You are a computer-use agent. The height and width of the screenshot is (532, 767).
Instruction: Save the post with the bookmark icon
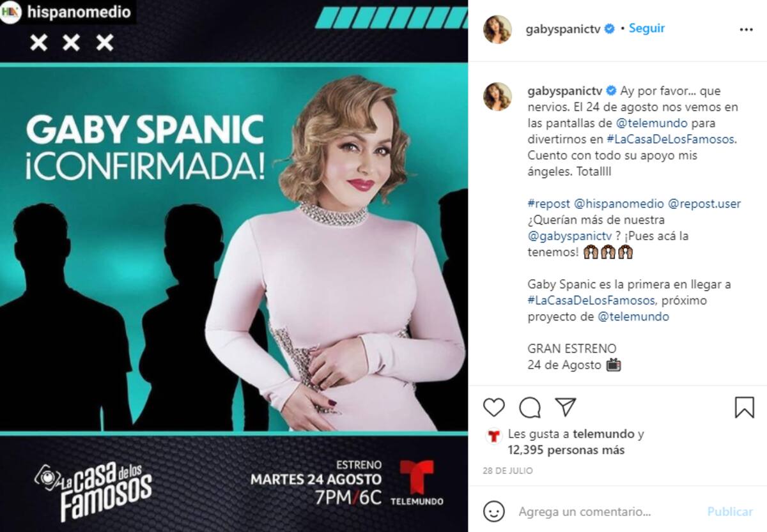(x=744, y=407)
